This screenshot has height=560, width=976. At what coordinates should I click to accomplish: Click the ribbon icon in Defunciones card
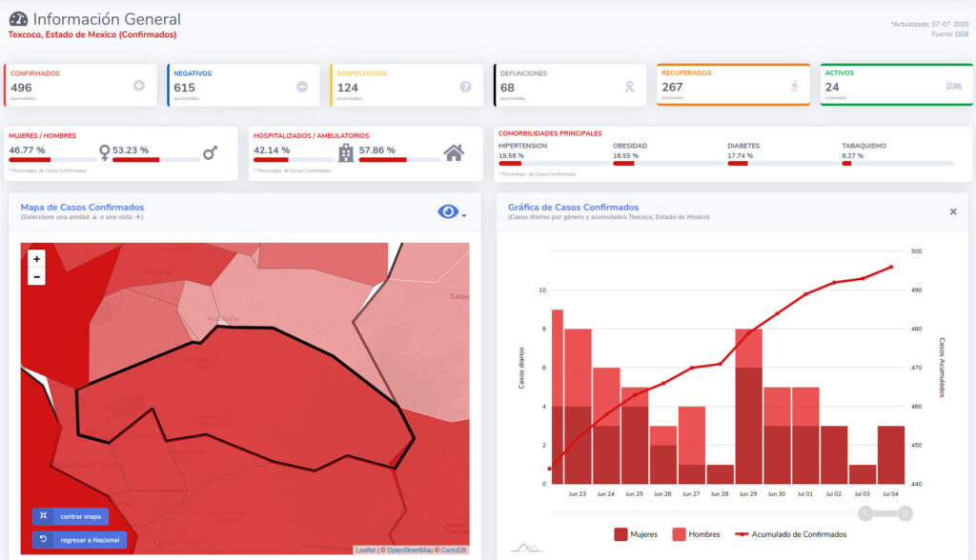click(628, 87)
